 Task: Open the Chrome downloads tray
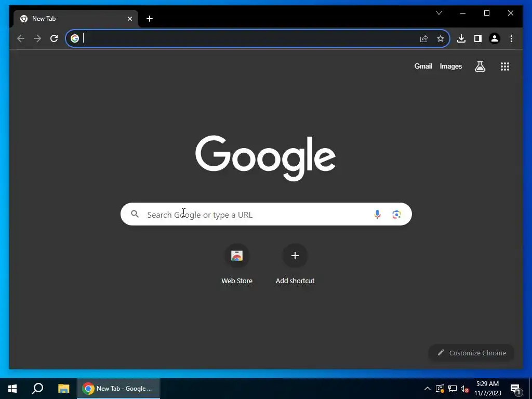[x=461, y=38]
